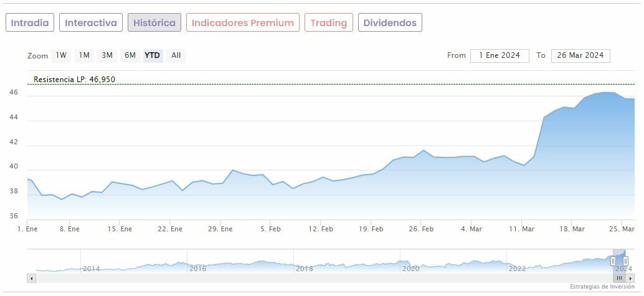
Task: Switch to the Interactiva chart tab
Action: 91,23
